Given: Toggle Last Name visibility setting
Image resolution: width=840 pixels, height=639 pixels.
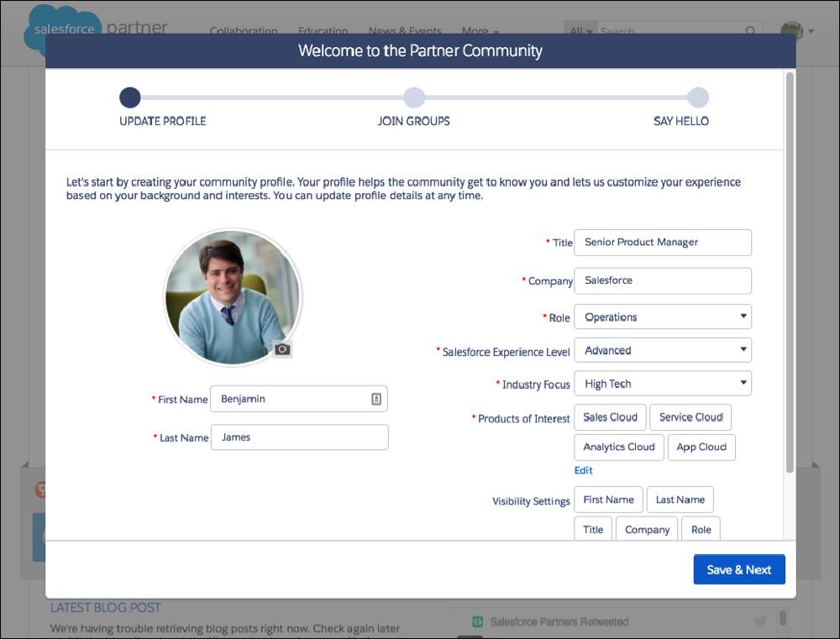Looking at the screenshot, I should click(x=680, y=500).
